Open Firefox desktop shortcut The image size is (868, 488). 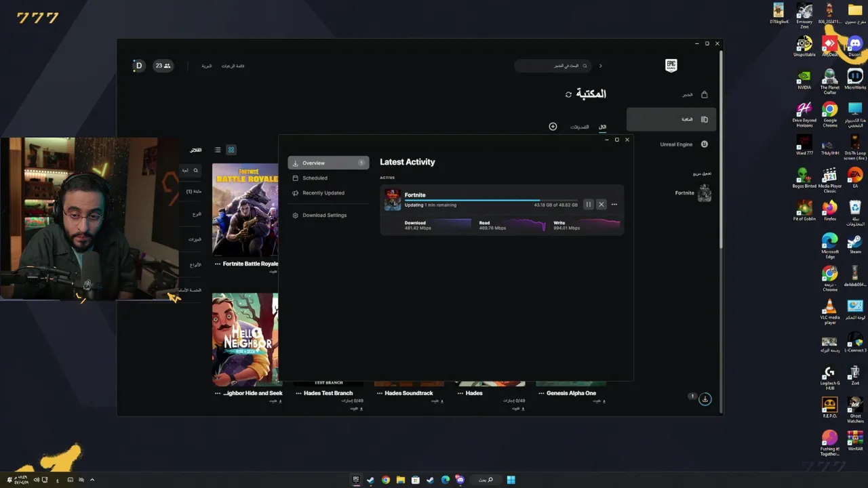pyautogui.click(x=830, y=211)
